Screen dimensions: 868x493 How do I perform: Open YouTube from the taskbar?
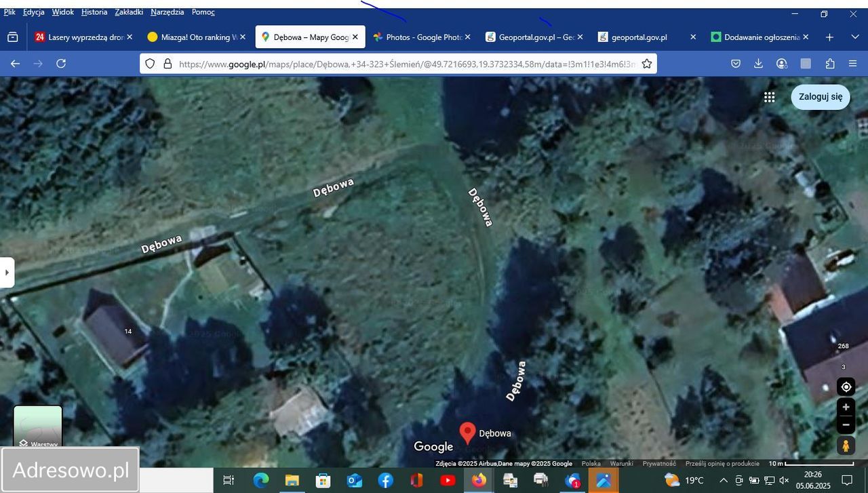pyautogui.click(x=448, y=480)
